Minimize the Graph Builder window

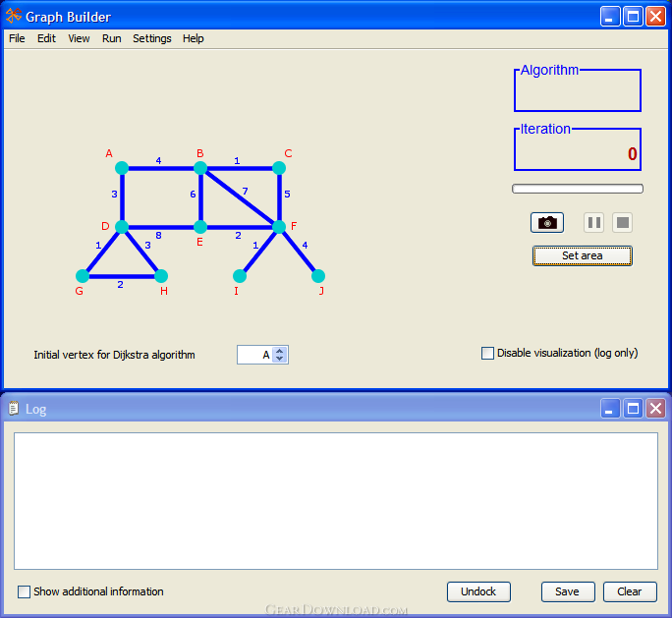tap(609, 17)
